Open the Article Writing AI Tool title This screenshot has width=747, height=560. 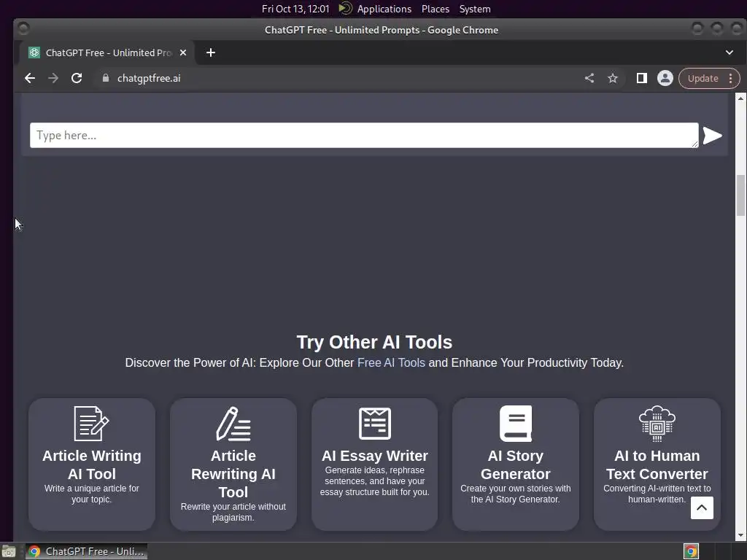click(91, 464)
